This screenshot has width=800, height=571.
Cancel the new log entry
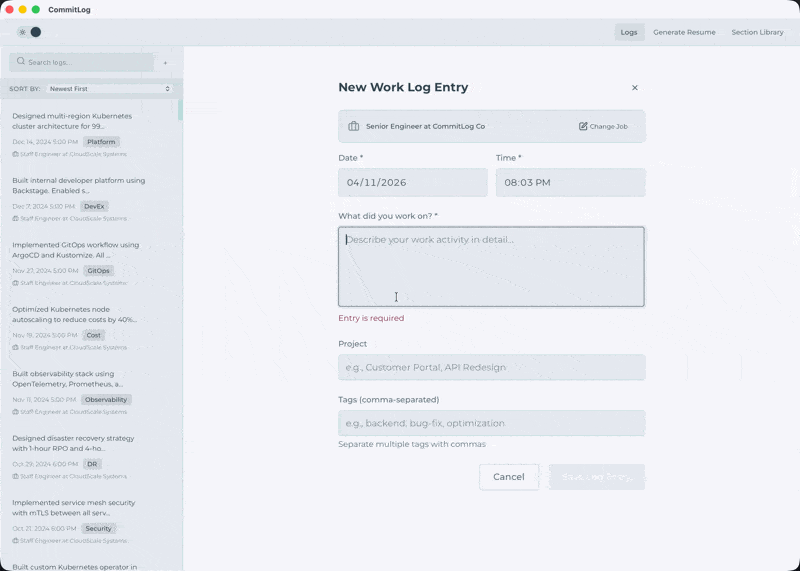509,477
